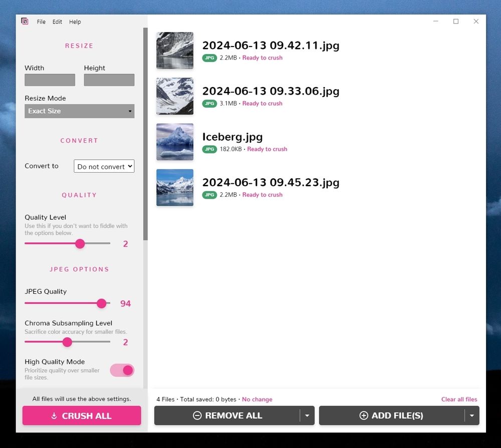Expand the Add File(s) options arrow

tap(472, 415)
